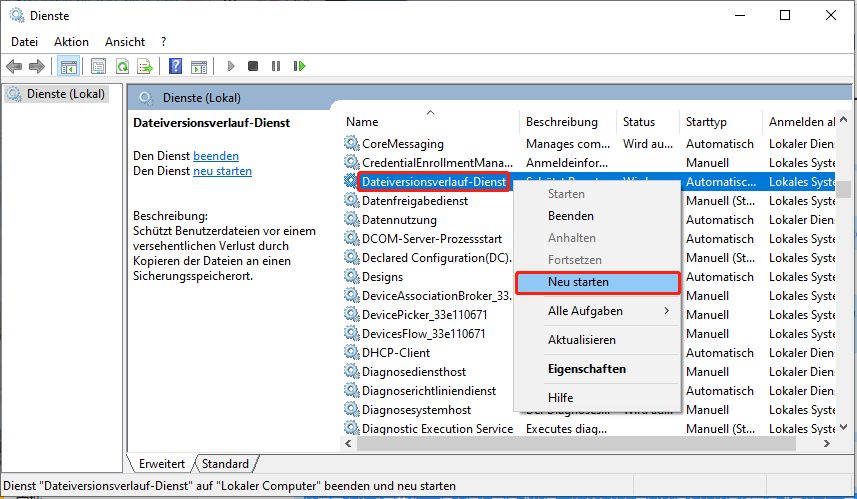Click the gear icon next to Datennutzung
The height and width of the screenshot is (499, 857).
coord(351,219)
